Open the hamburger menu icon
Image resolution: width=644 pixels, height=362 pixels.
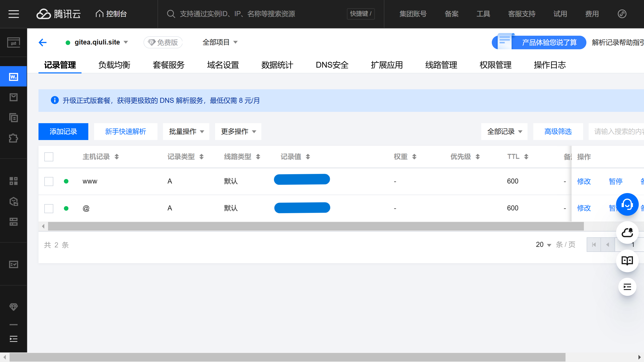(x=14, y=14)
